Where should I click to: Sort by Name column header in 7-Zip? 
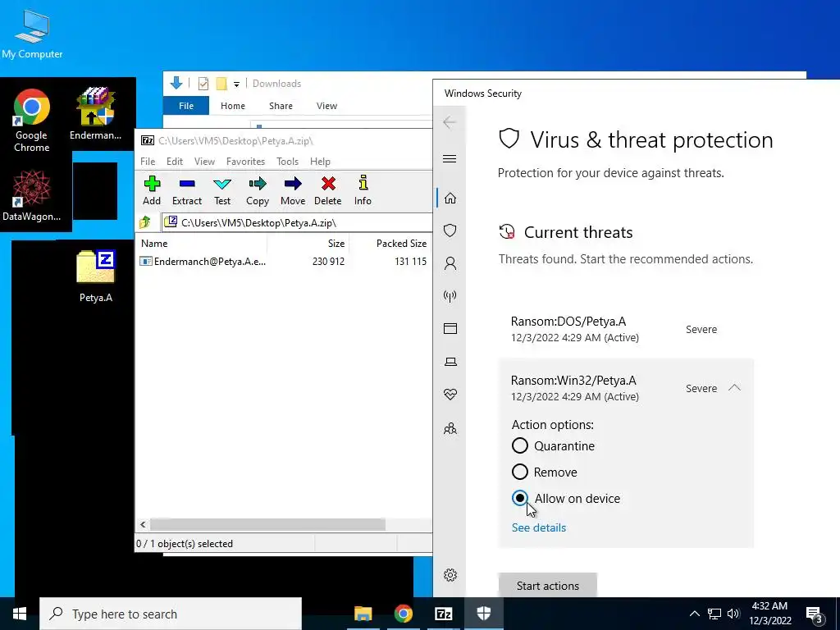(202, 243)
